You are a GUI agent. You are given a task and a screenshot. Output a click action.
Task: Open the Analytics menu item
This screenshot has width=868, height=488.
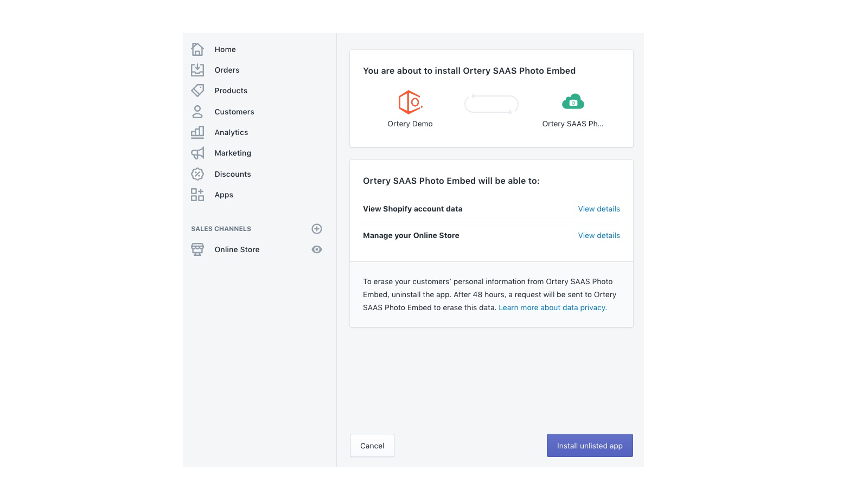click(x=231, y=132)
